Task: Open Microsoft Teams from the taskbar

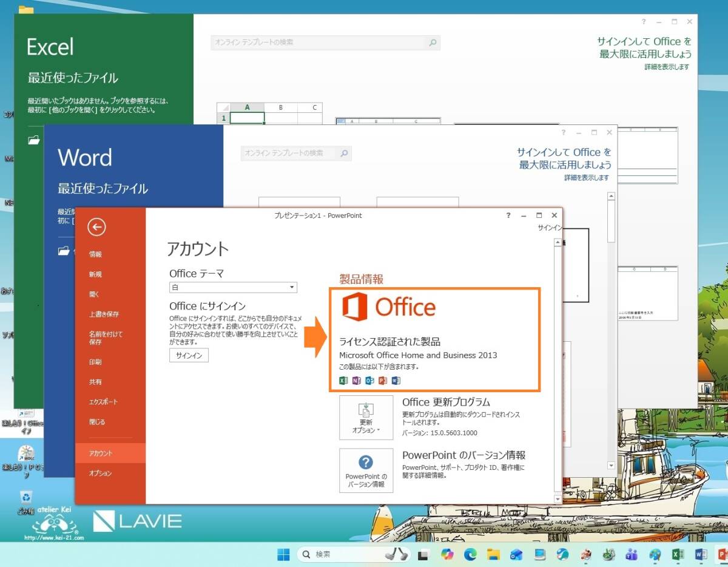Action: click(x=632, y=554)
